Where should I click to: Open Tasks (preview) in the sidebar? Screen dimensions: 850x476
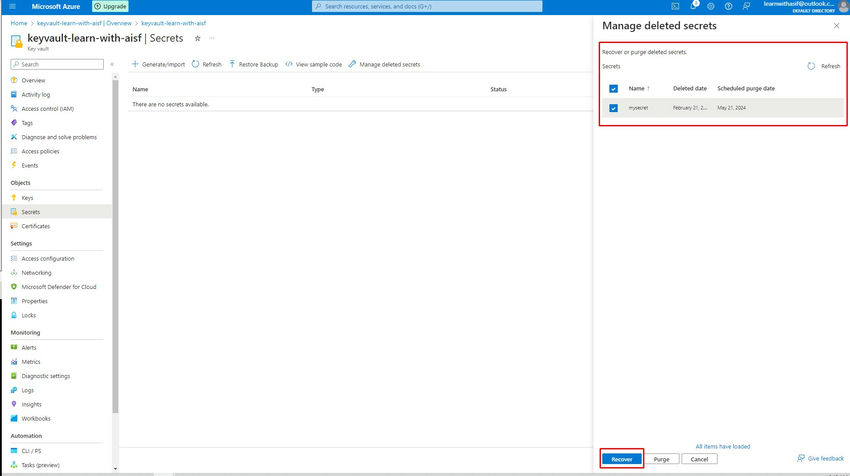[x=40, y=465]
